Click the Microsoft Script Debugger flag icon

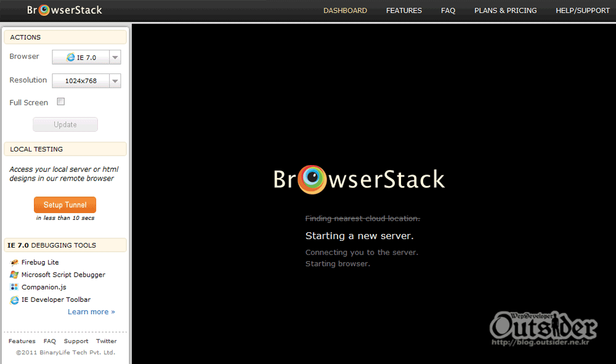point(15,275)
